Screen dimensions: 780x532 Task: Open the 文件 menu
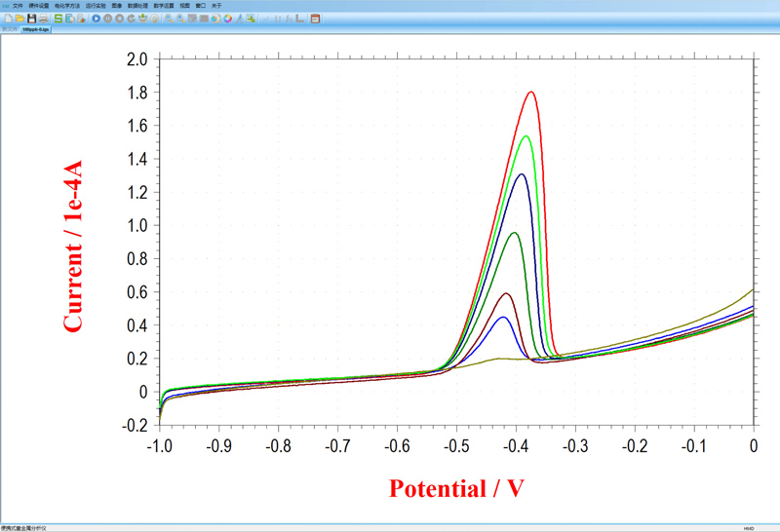click(18, 6)
